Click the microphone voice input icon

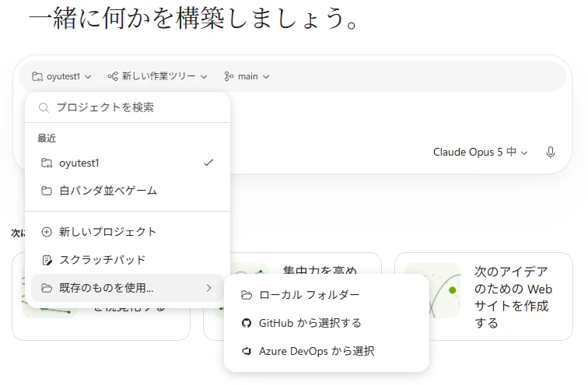(550, 153)
